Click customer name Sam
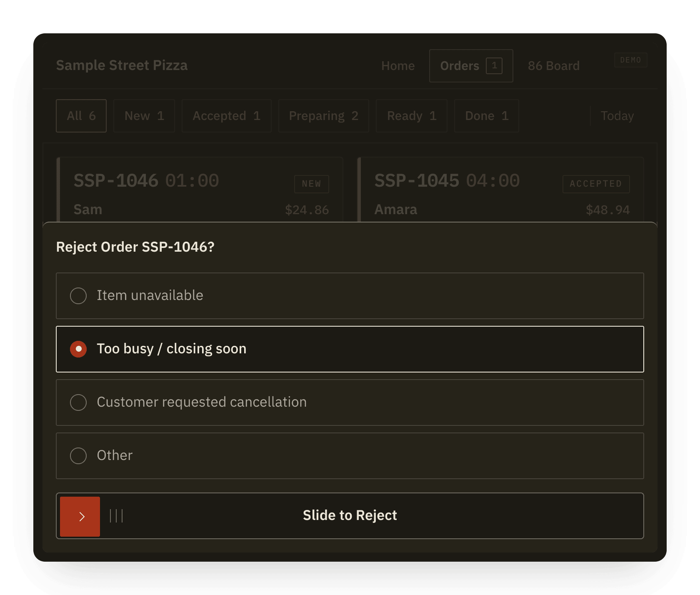Image resolution: width=700 pixels, height=595 pixels. click(88, 210)
